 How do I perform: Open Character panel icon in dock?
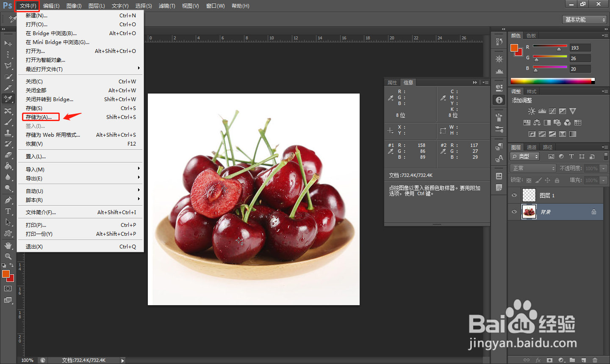coord(499,159)
